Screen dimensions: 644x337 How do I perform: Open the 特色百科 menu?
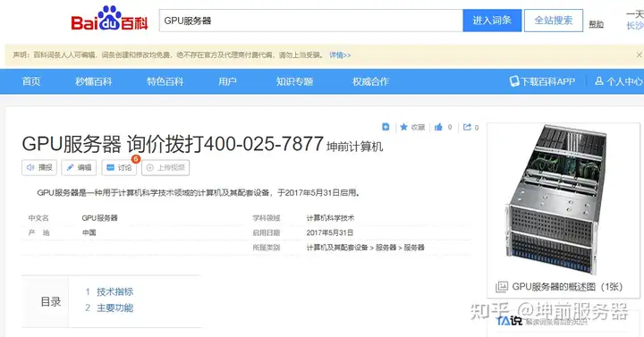click(x=165, y=81)
